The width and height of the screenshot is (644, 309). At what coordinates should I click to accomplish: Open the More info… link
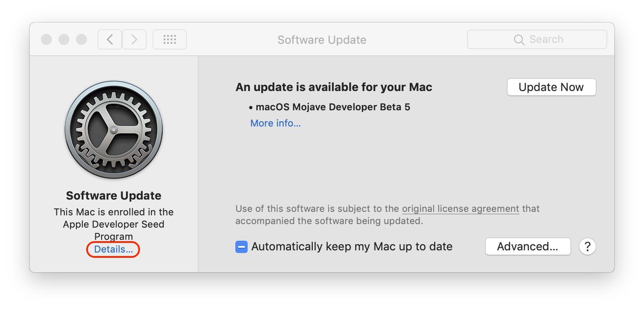coord(275,123)
